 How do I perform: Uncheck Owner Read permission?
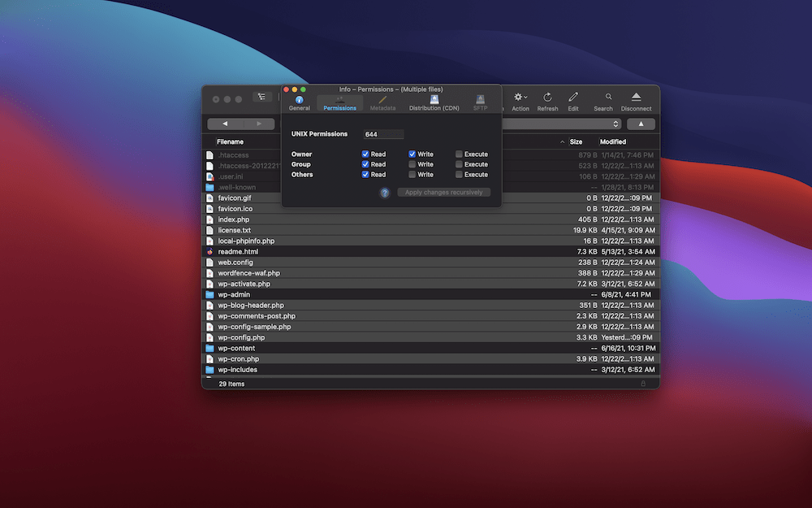tap(365, 154)
